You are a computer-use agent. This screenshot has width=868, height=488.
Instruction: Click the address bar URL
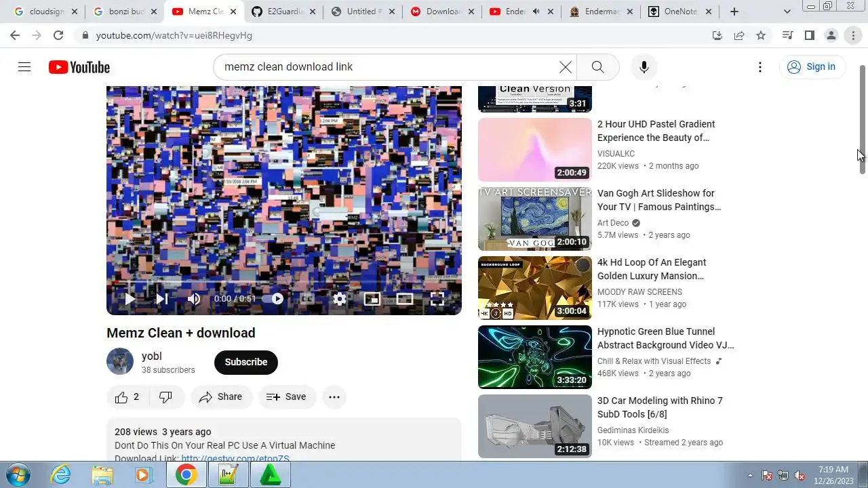[x=174, y=35]
